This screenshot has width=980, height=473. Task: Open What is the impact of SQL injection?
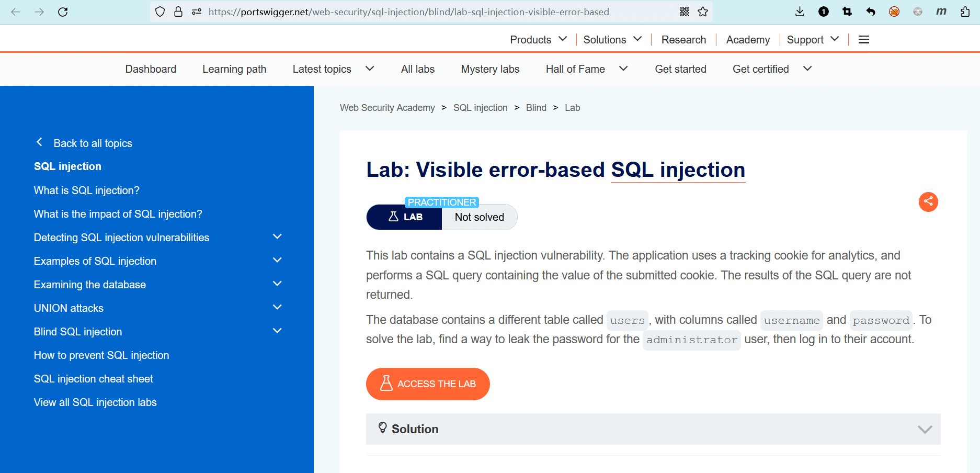coord(118,214)
